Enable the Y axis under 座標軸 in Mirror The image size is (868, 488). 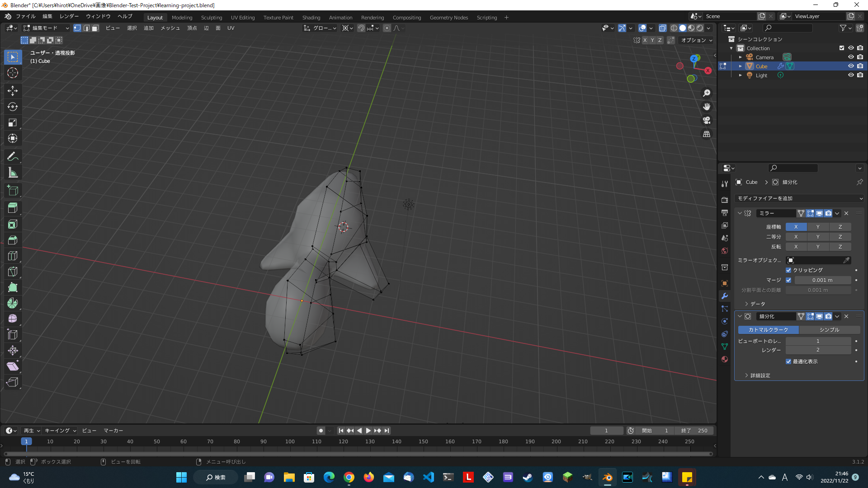click(x=818, y=227)
